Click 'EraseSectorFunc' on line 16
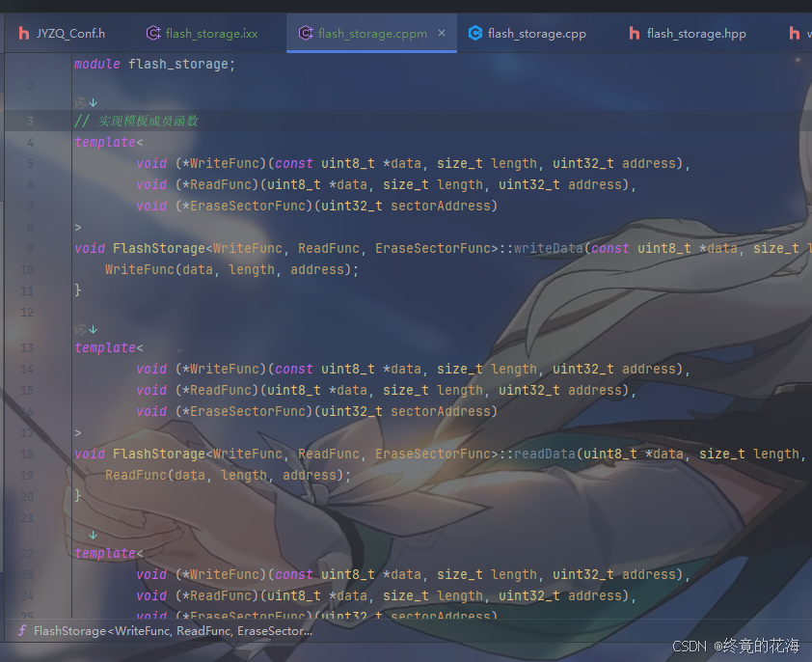The width and height of the screenshot is (812, 662). pyautogui.click(x=248, y=412)
